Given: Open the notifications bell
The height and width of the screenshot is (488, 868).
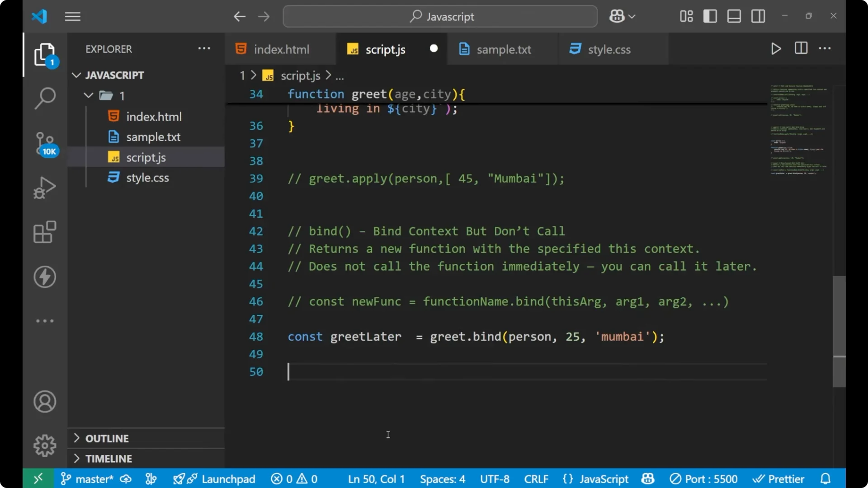Looking at the screenshot, I should click(826, 479).
